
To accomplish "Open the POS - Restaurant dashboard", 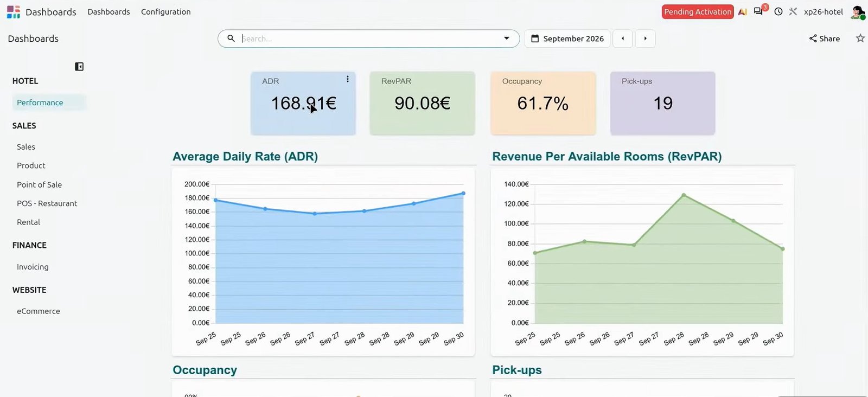I will 47,203.
